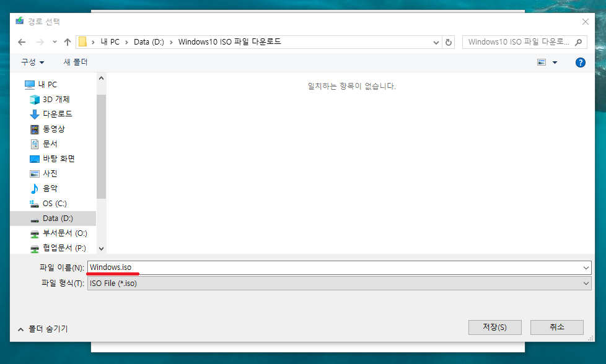
Task: Open 문서 folder in sidebar
Action: point(50,144)
